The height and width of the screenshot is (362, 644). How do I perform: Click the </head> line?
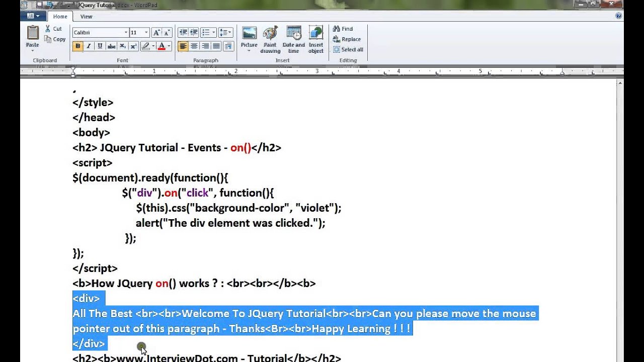(x=94, y=117)
